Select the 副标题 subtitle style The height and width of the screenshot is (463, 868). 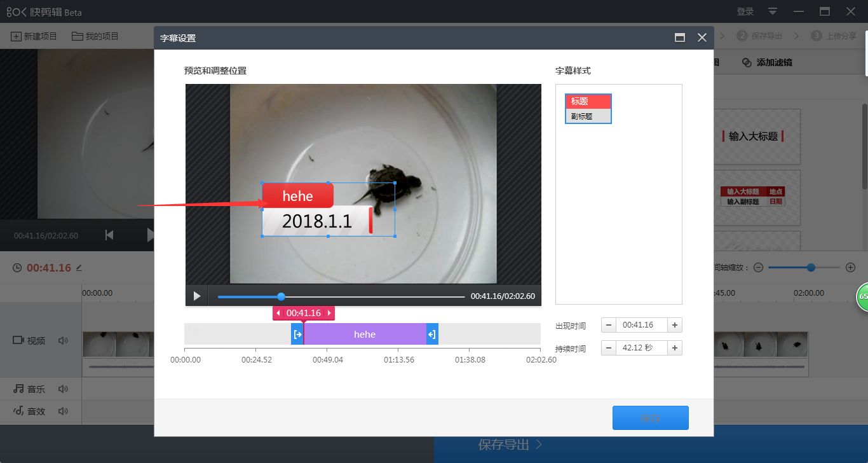click(588, 116)
